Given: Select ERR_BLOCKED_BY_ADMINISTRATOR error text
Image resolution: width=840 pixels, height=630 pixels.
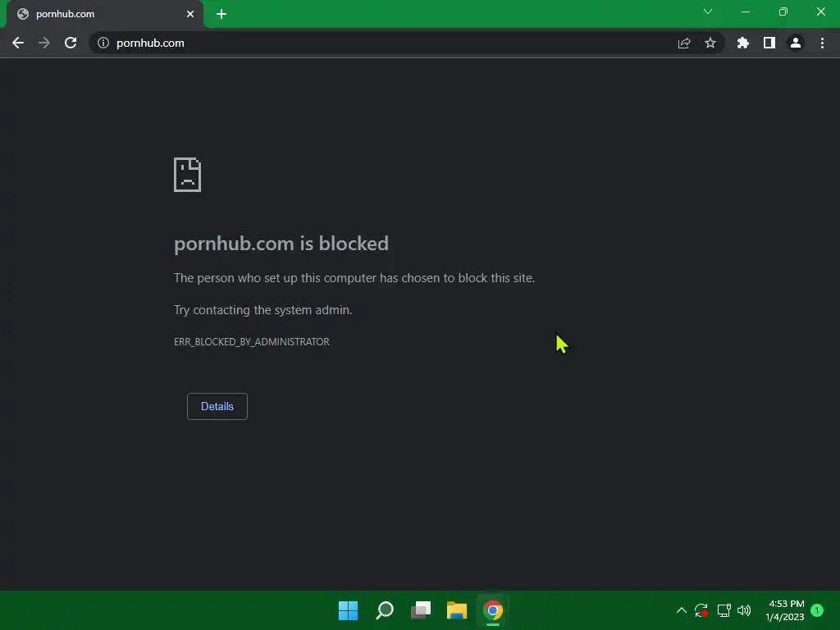Looking at the screenshot, I should click(251, 342).
